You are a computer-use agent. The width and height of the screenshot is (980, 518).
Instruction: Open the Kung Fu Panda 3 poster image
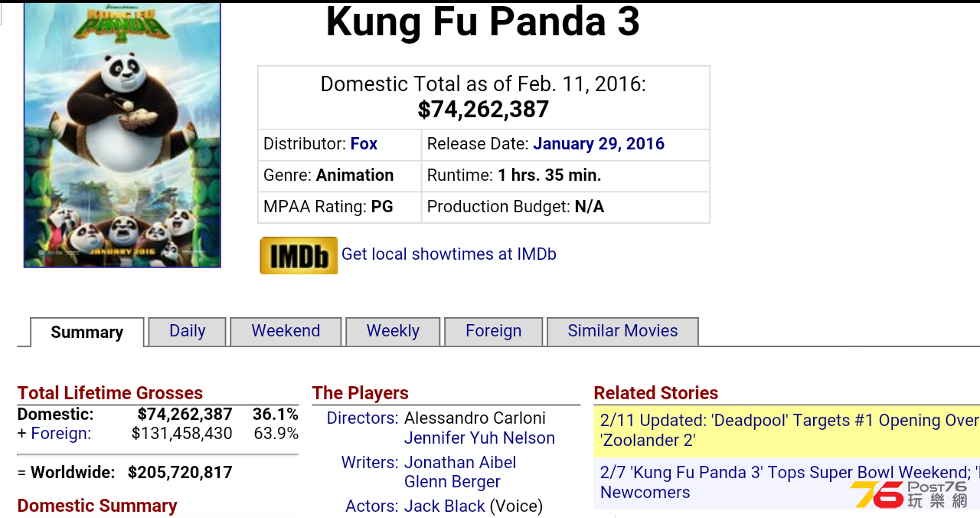pos(122,134)
